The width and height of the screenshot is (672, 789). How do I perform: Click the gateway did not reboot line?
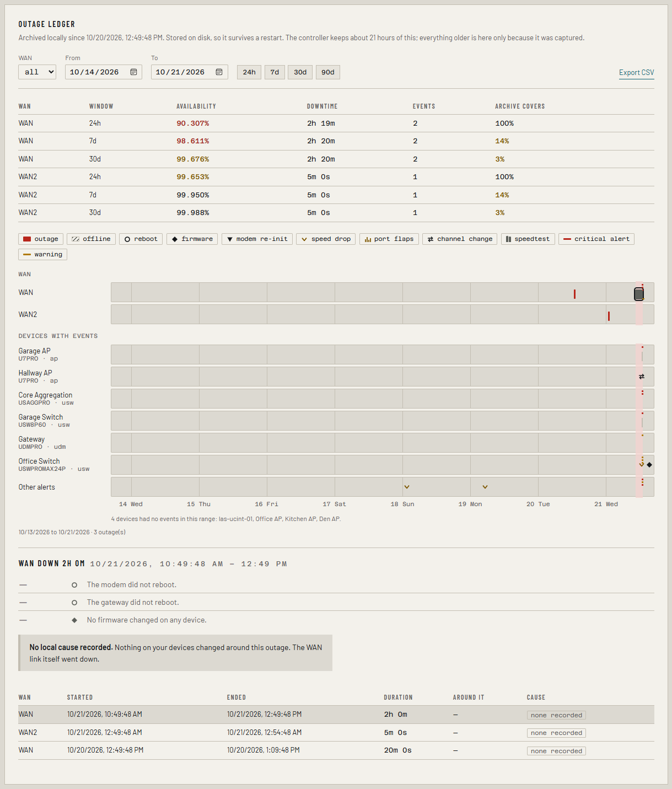(x=133, y=603)
